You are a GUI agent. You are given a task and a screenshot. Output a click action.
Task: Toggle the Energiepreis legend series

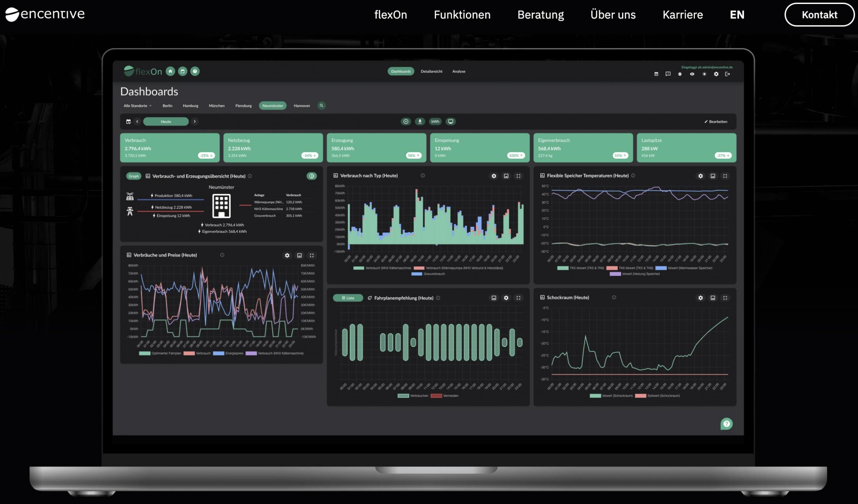click(x=228, y=353)
